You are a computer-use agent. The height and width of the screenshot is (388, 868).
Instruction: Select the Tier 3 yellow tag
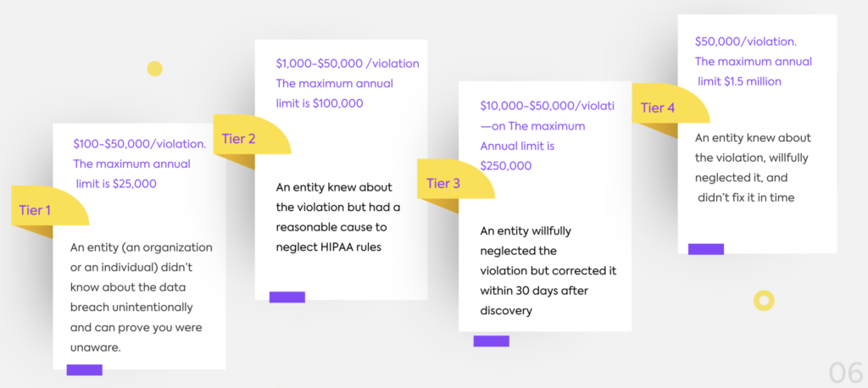(x=455, y=179)
